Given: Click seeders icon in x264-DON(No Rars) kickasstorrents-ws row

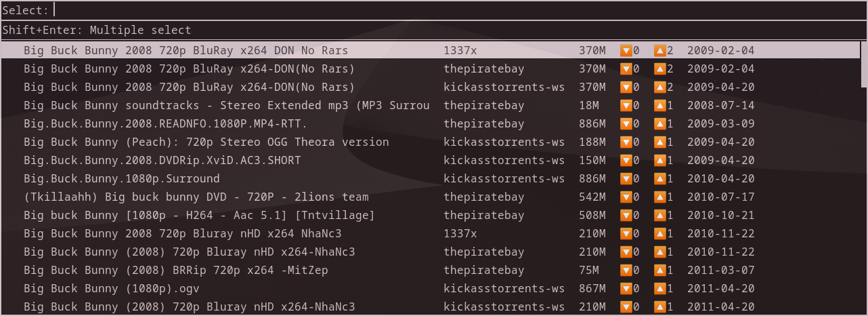Looking at the screenshot, I should coord(660,87).
